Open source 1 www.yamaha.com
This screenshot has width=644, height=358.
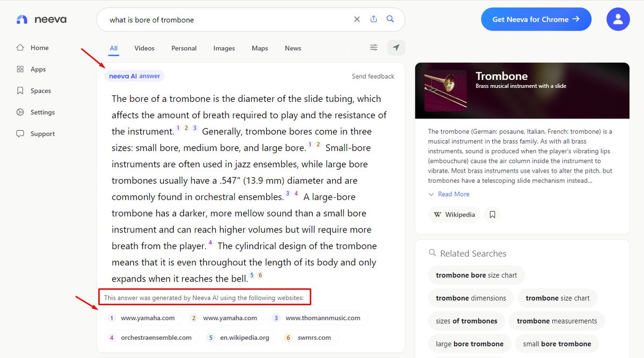click(142, 318)
